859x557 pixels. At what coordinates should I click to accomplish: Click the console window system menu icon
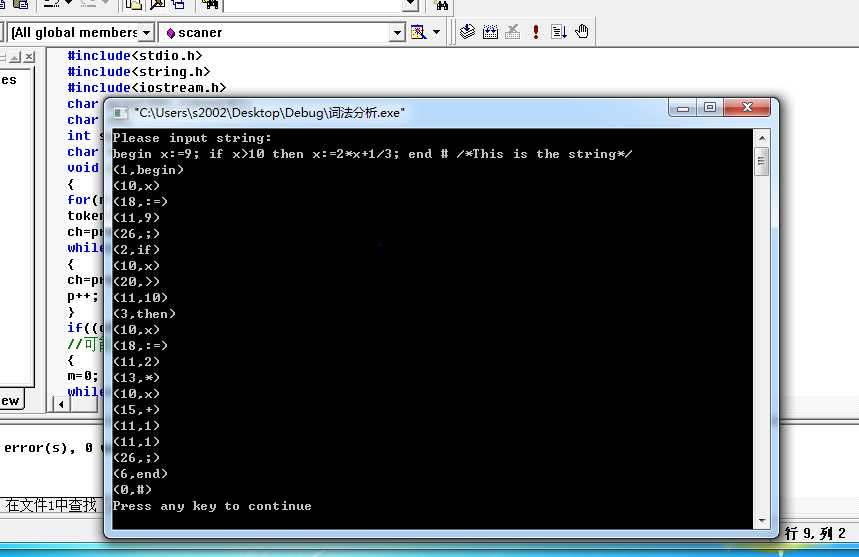pyautogui.click(x=119, y=113)
